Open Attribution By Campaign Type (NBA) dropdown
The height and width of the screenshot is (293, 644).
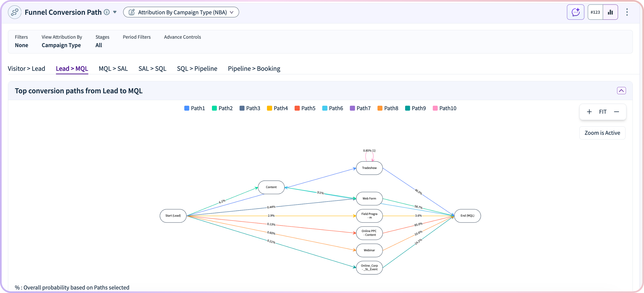click(181, 12)
